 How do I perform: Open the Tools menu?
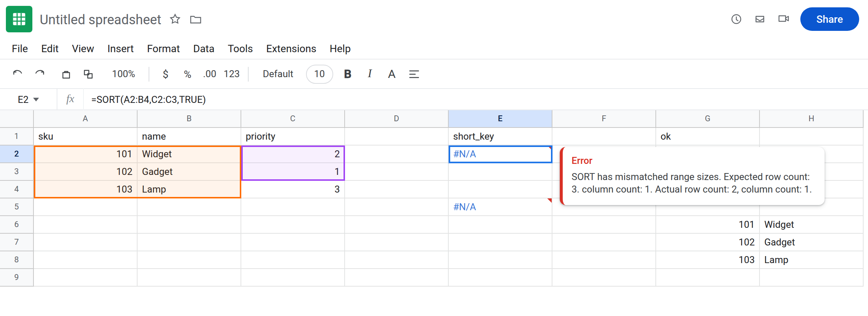pos(240,49)
